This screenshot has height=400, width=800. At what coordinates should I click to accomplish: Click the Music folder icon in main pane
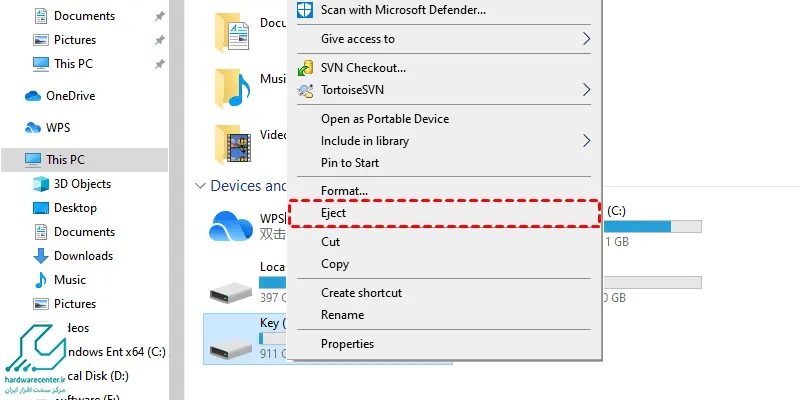[232, 88]
